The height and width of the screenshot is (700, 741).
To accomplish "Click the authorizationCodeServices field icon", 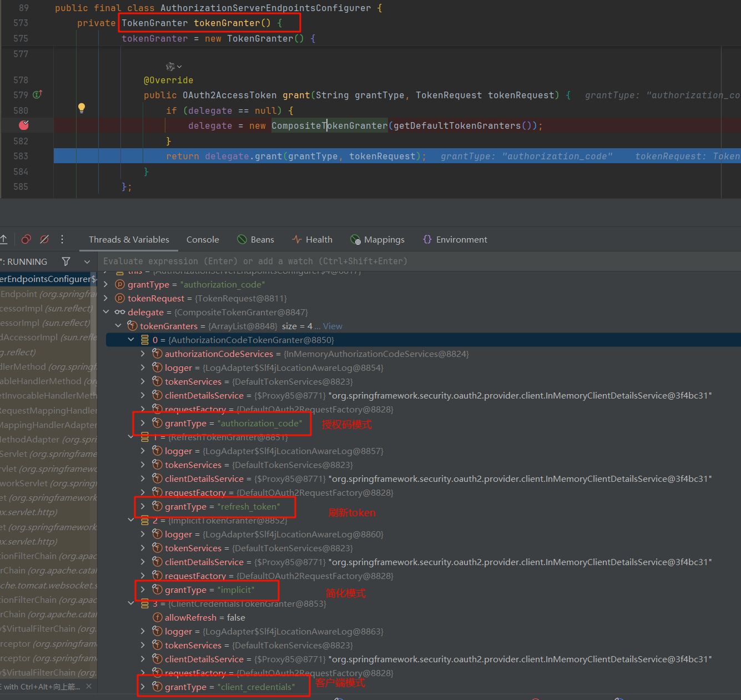I will tap(157, 354).
